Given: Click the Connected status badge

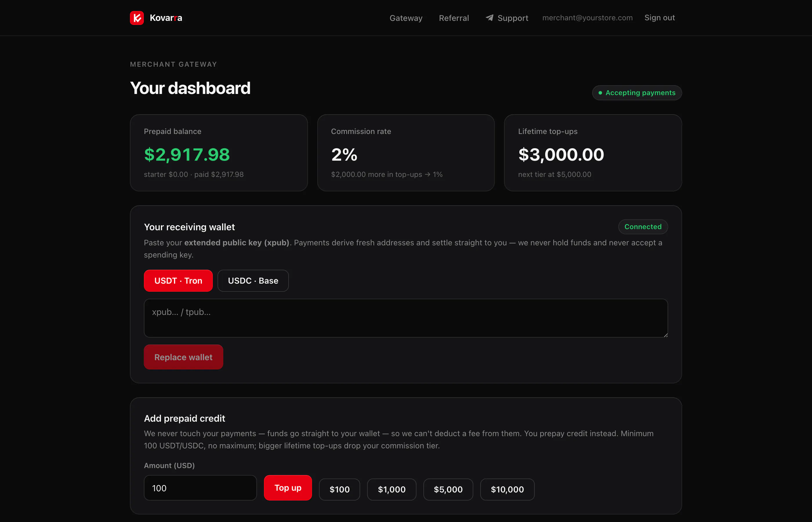Looking at the screenshot, I should [643, 227].
